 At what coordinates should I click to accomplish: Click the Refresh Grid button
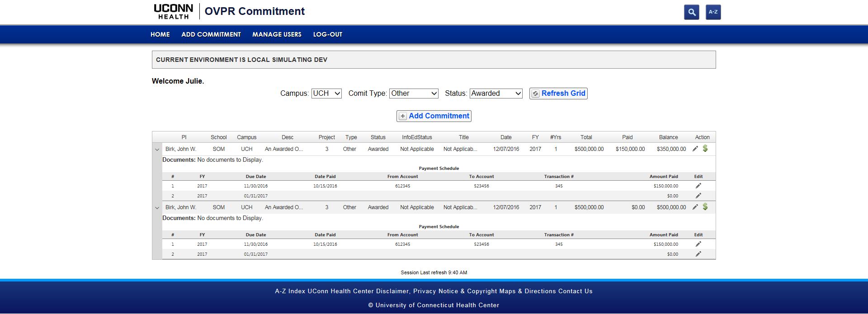[558, 94]
